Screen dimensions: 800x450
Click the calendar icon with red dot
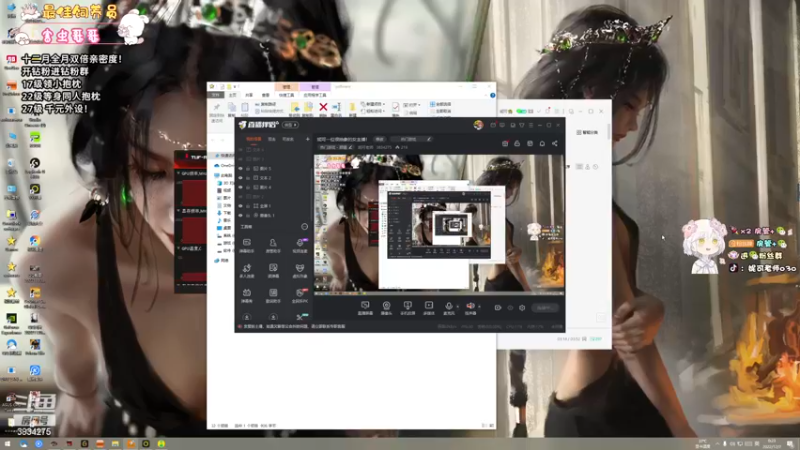505,143
